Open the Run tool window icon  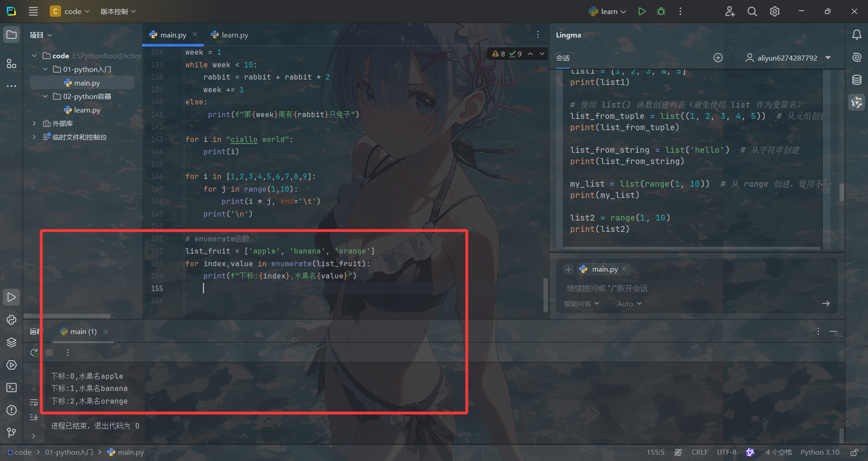pyautogui.click(x=12, y=297)
